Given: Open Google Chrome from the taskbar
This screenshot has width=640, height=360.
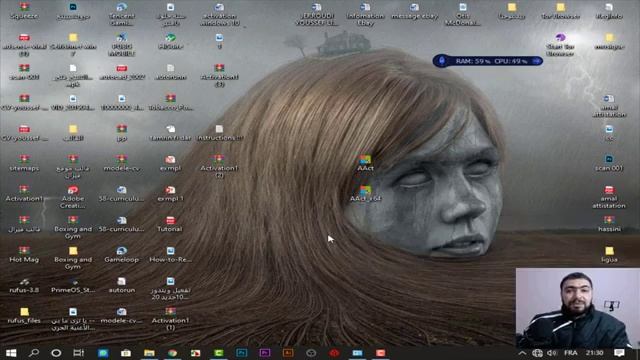Looking at the screenshot, I should click(x=172, y=353).
